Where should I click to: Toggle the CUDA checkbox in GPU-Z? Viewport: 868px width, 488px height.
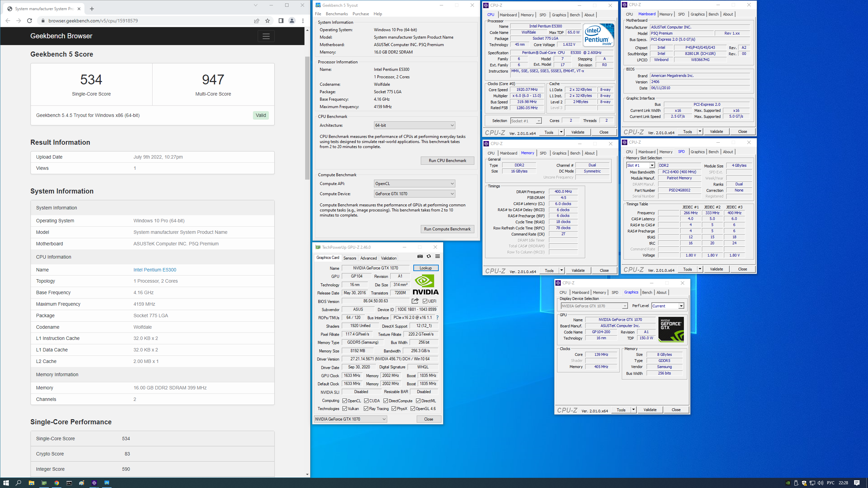(x=366, y=401)
